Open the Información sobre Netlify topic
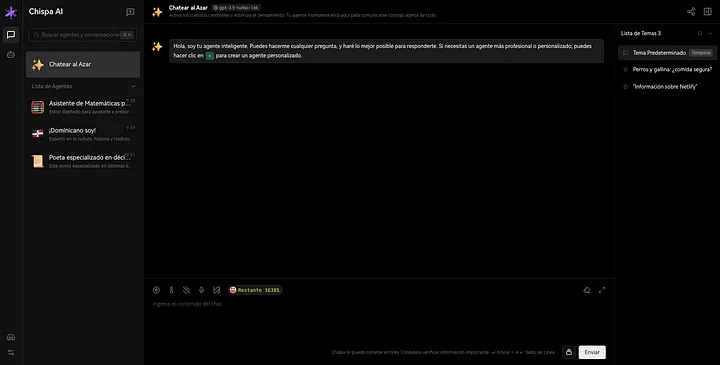Image resolution: width=720 pixels, height=365 pixels. pos(667,87)
